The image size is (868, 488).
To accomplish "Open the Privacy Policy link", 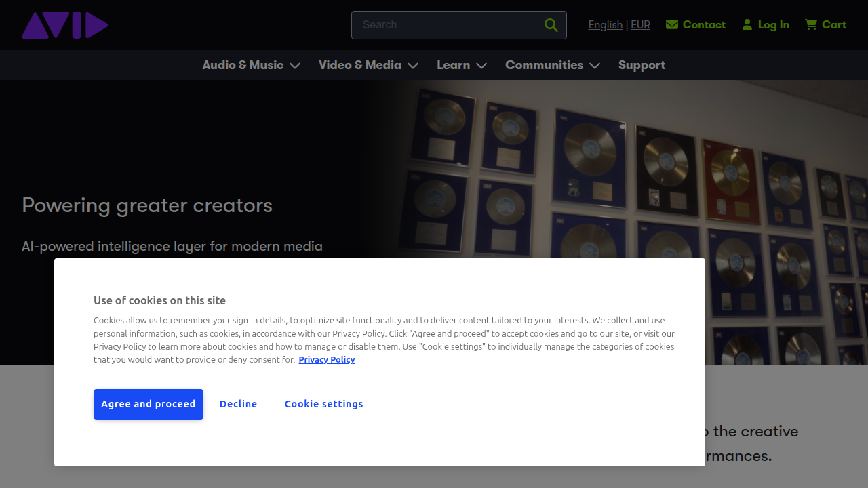I will 327,359.
